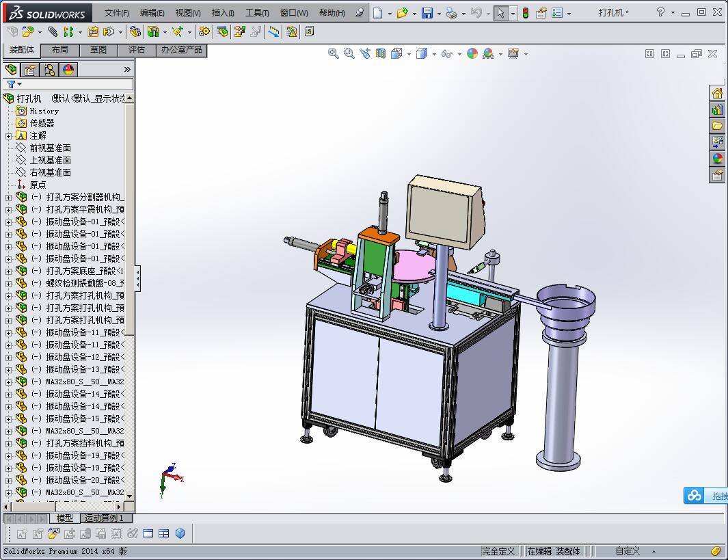Click the Zoom to Fit icon
The width and height of the screenshot is (728, 560).
pyautogui.click(x=333, y=53)
